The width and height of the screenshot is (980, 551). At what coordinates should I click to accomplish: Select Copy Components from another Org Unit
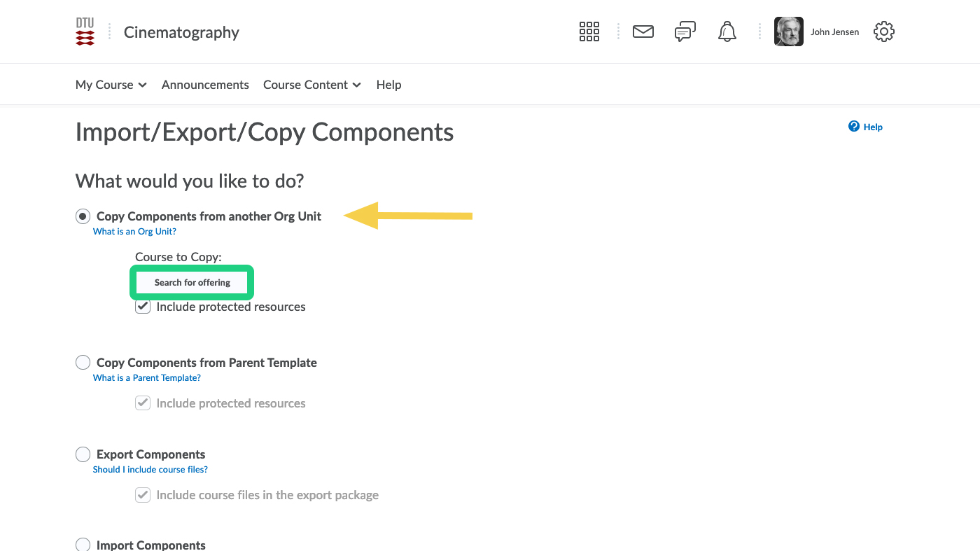coord(83,216)
